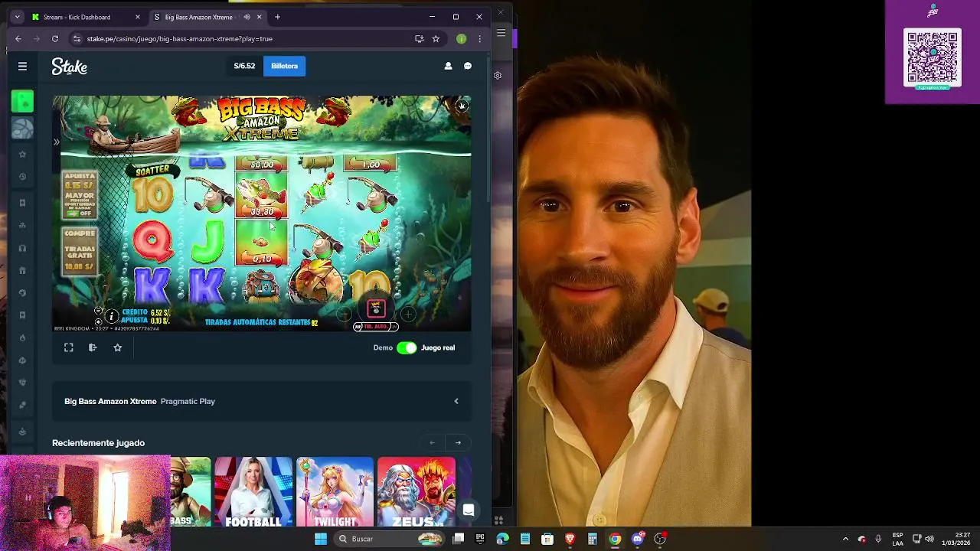Click the S/6.52 balance display
This screenshot has width=980, height=551.
[244, 66]
